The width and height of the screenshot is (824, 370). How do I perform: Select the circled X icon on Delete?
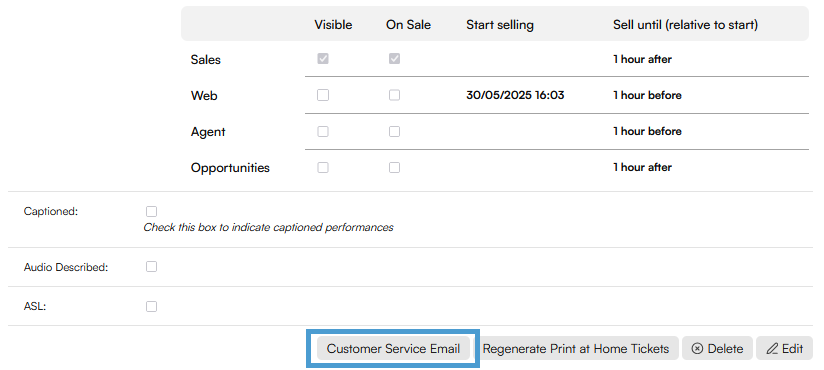[x=697, y=348]
